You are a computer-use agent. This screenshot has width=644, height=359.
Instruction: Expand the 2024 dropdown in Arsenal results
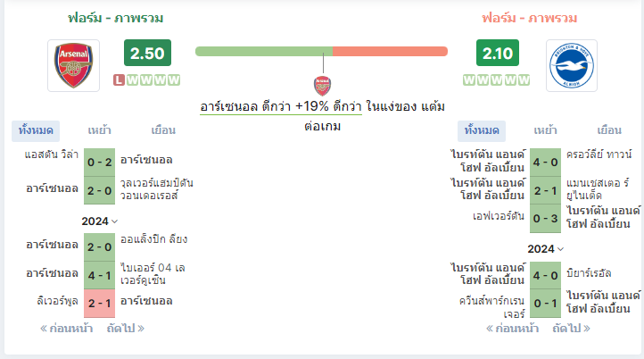[99, 221]
